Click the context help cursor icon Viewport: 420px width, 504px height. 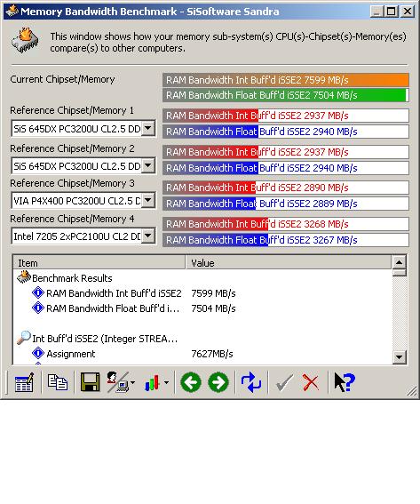[345, 382]
